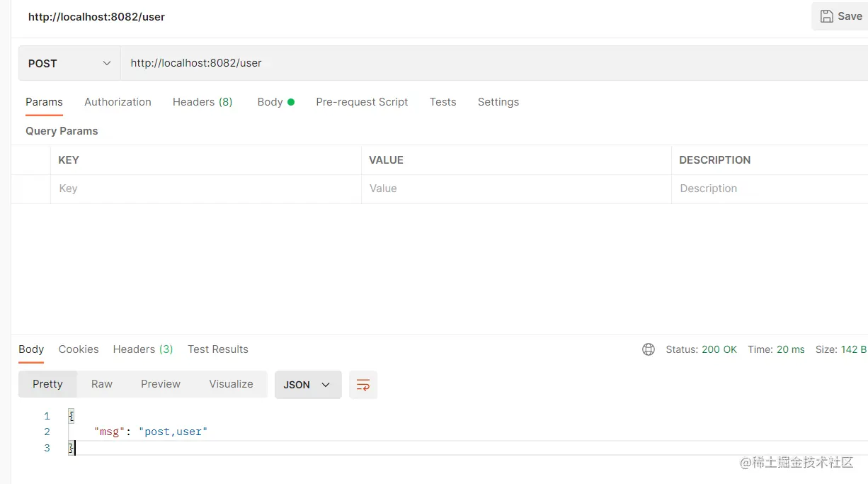This screenshot has width=868, height=484.
Task: Select the Visualize response view
Action: [x=231, y=384]
